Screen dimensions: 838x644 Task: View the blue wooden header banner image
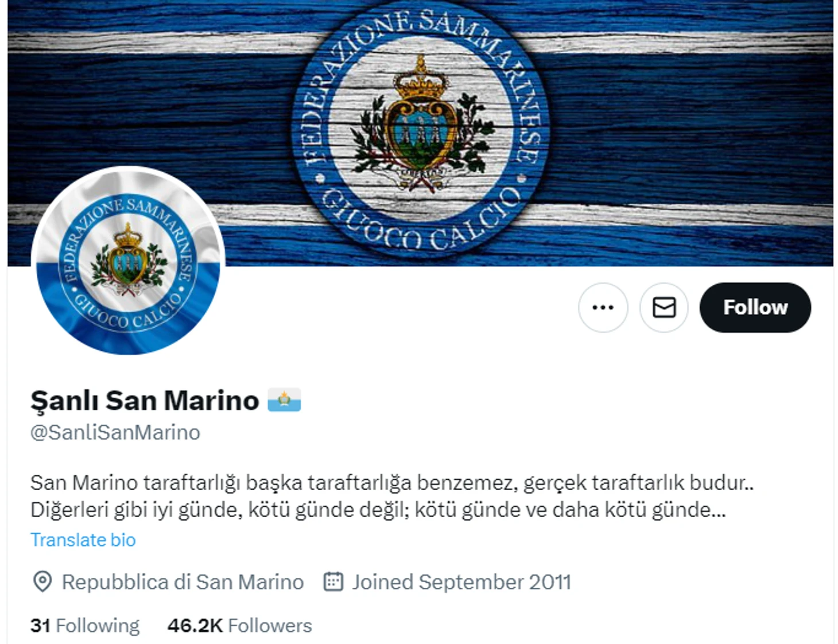coord(420,132)
